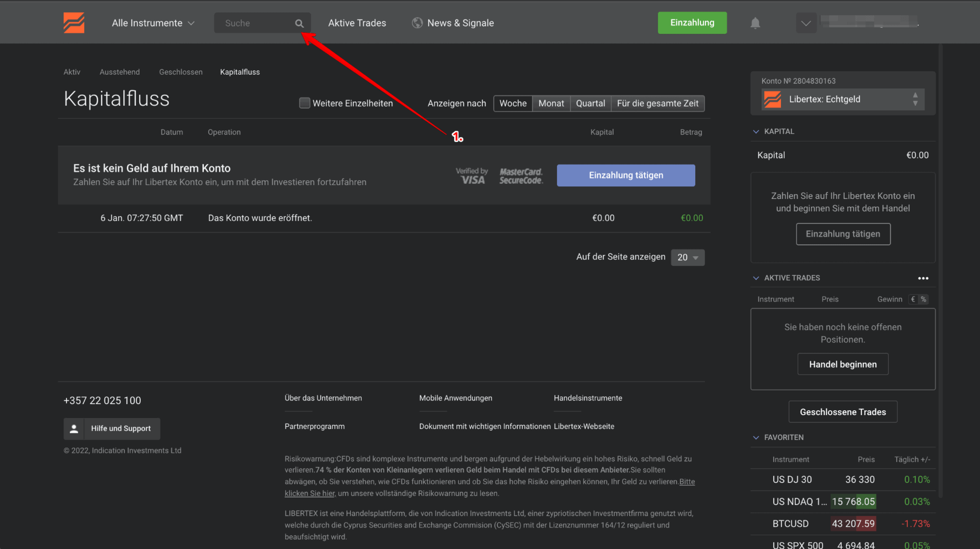Image resolution: width=980 pixels, height=549 pixels.
Task: Open the Alle Instrumente dropdown
Action: click(x=153, y=23)
